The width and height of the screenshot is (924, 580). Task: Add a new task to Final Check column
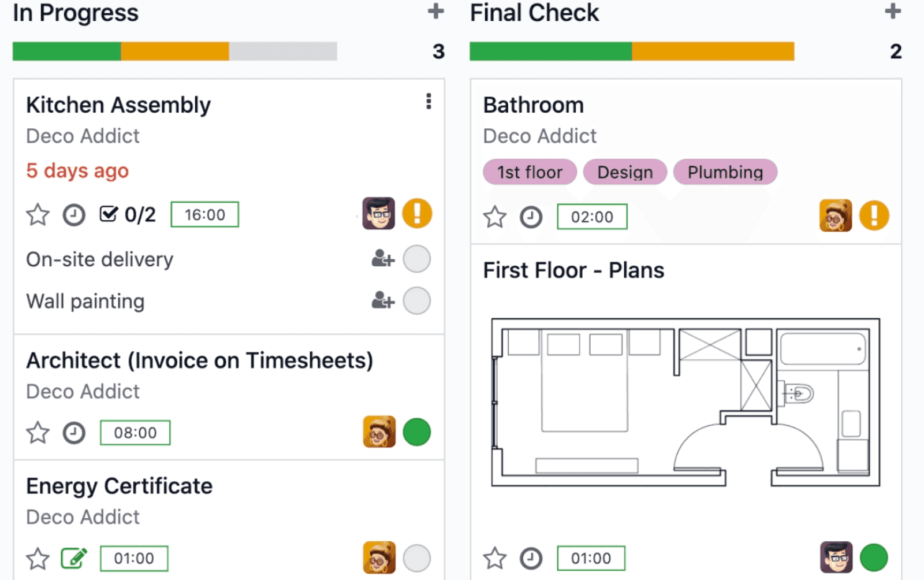click(x=892, y=12)
